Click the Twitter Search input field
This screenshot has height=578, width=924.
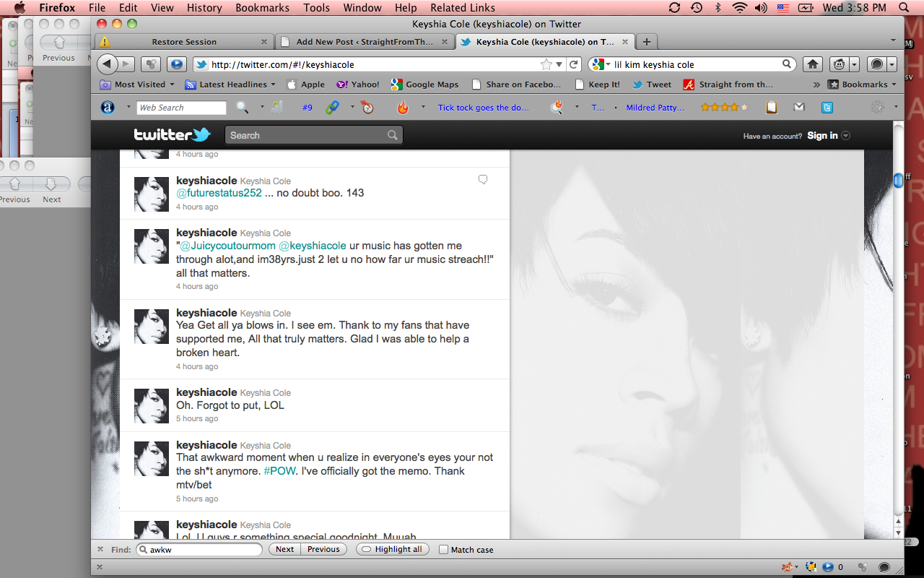point(307,135)
